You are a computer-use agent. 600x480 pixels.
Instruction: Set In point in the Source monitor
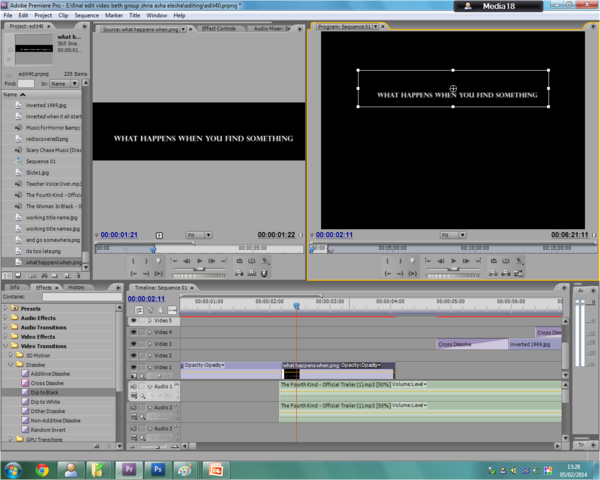coord(133,261)
